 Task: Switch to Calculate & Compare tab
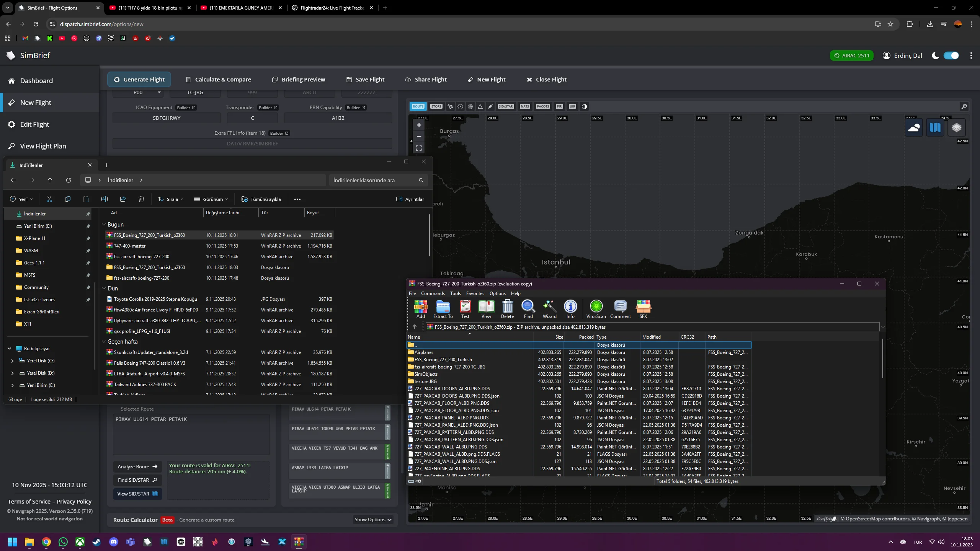coord(218,80)
